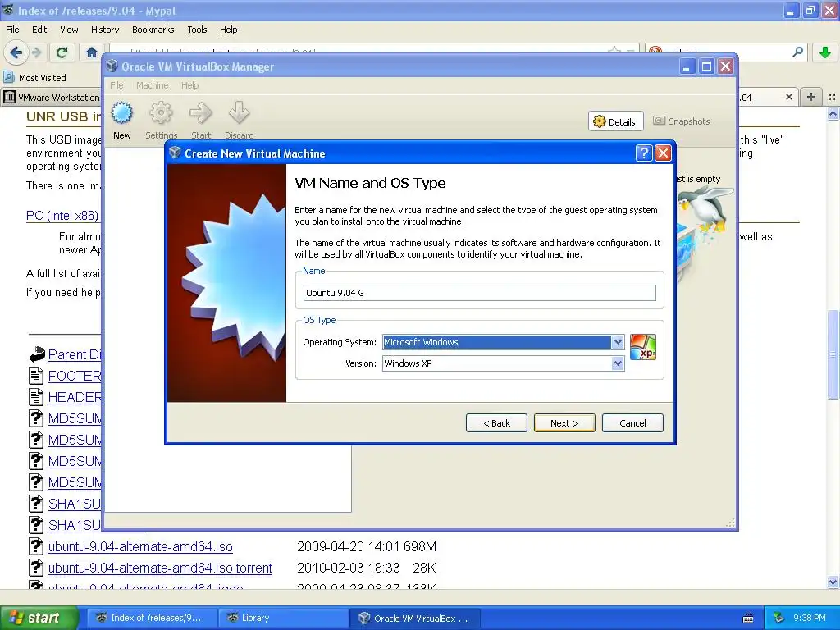840x630 pixels.
Task: Click the system tray network icon
Action: pyautogui.click(x=778, y=619)
